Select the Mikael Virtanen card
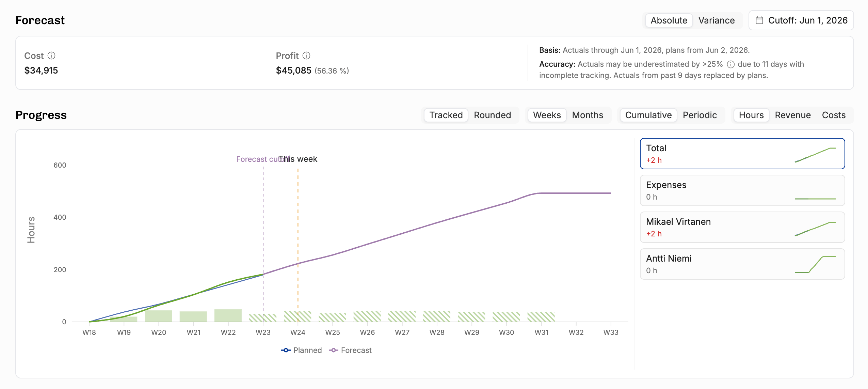 742,227
